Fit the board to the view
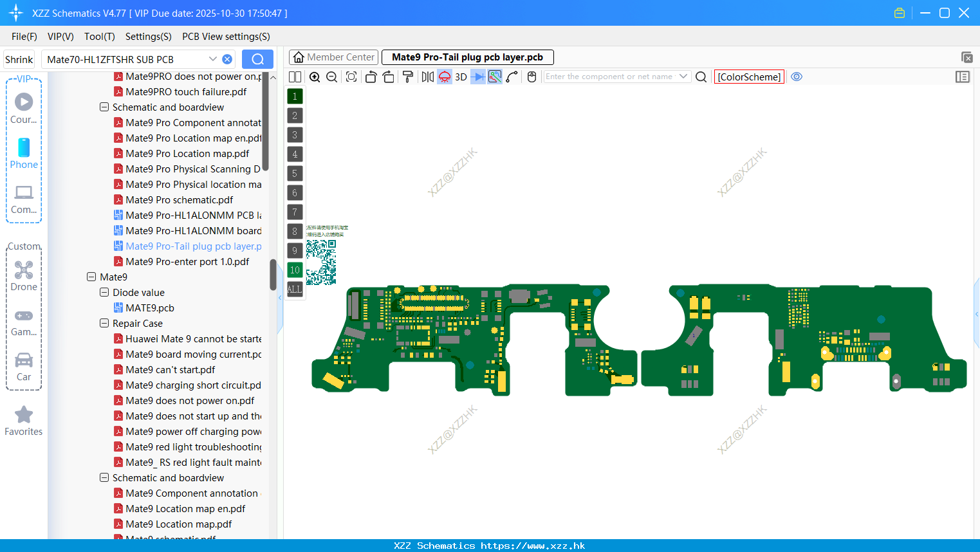Screen dimensions: 980x552 click(x=351, y=77)
